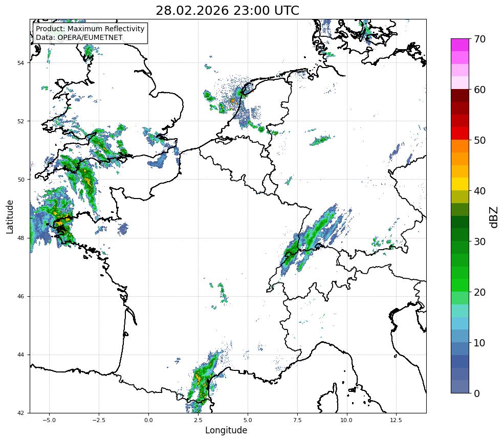Viewport: 504px width, 440px height.
Task: Click the 'Product: Maximum Reflectivity' legend line
Action: tap(90, 29)
